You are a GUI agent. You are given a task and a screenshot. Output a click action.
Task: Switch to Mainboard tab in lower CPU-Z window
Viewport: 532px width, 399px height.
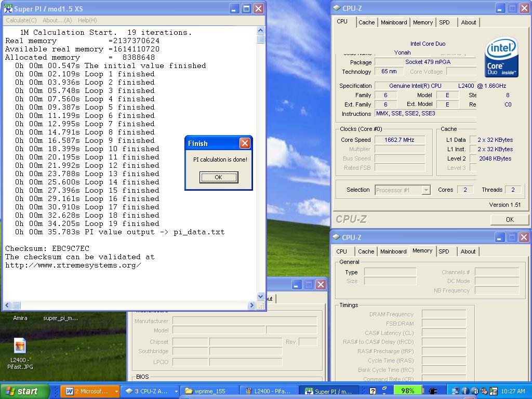(x=393, y=251)
